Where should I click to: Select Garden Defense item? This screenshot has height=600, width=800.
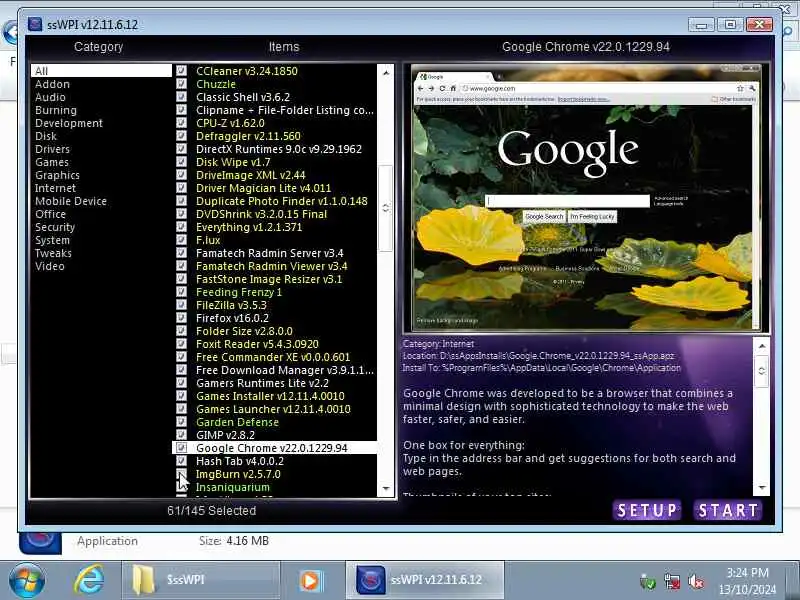pos(237,422)
